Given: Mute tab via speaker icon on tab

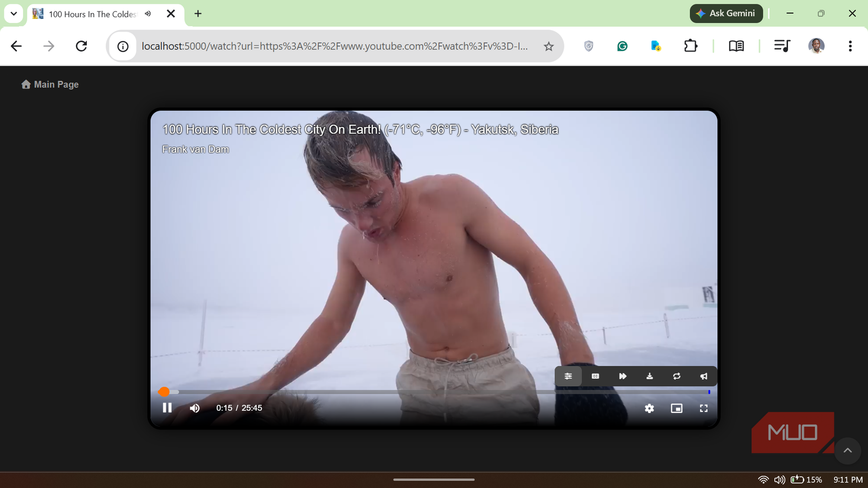Looking at the screenshot, I should [148, 14].
